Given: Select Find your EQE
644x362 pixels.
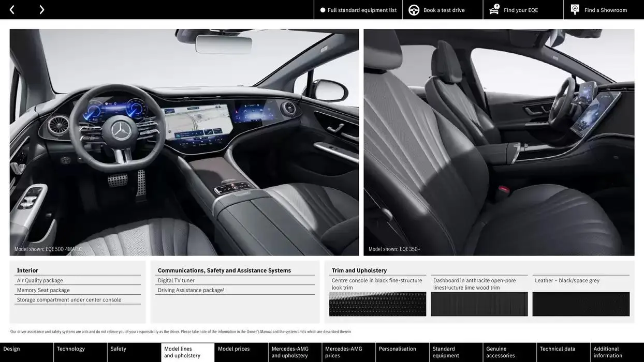Looking at the screenshot, I should click(521, 10).
